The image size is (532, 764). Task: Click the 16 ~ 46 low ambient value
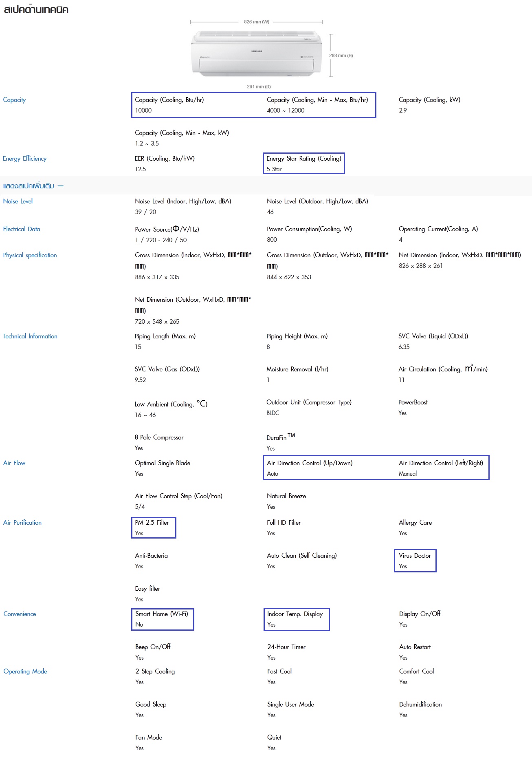tap(145, 415)
